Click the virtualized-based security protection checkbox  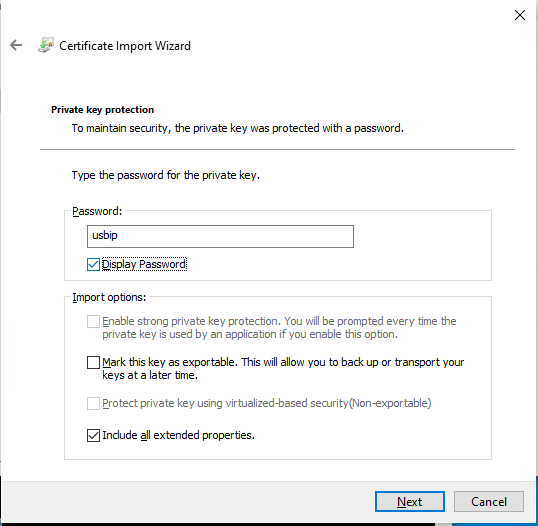click(93, 404)
